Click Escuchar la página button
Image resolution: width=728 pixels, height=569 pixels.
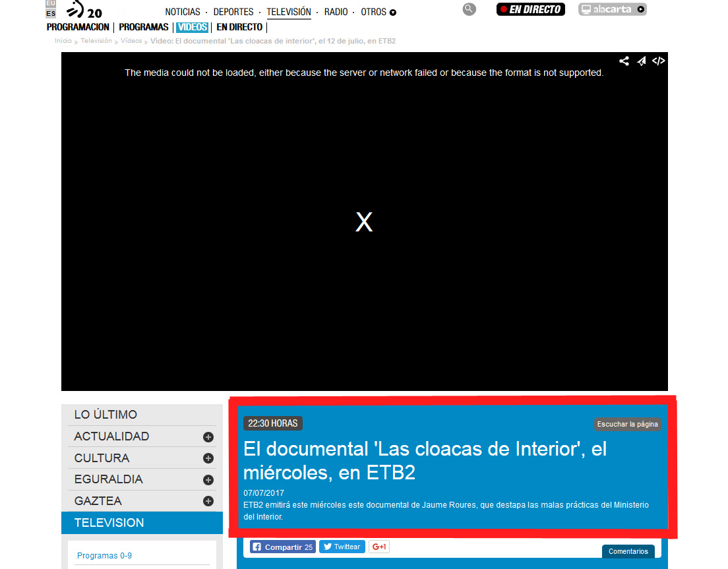click(x=627, y=424)
